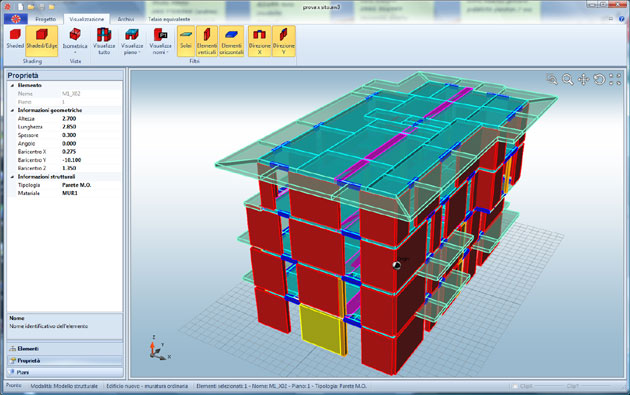
Task: Toggle the Direzione X filter
Action: click(259, 41)
